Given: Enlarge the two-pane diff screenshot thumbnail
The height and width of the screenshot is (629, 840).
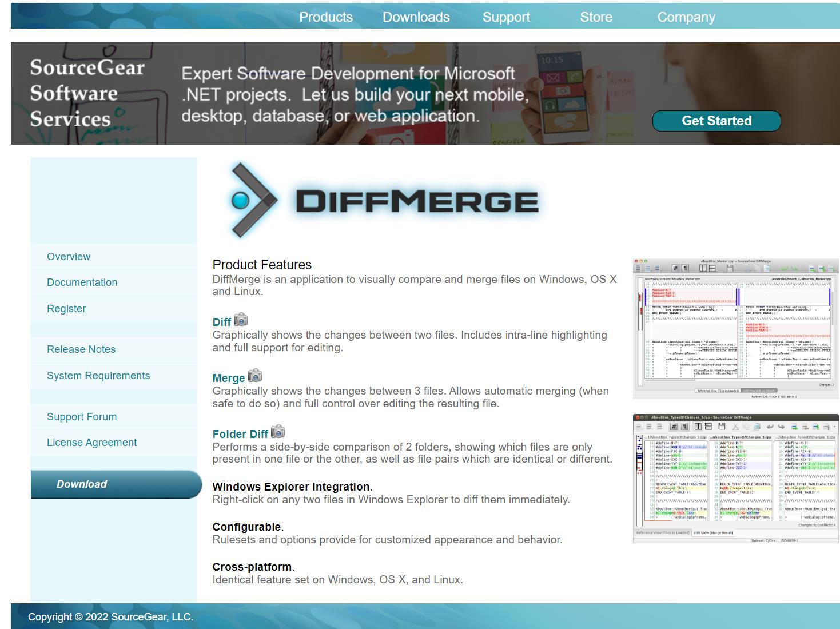Looking at the screenshot, I should [735, 329].
